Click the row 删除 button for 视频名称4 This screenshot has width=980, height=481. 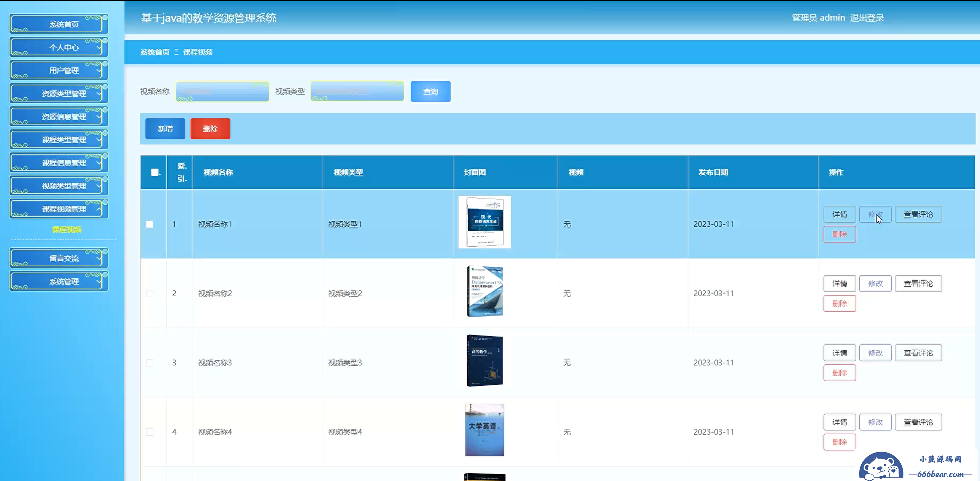pyautogui.click(x=840, y=442)
